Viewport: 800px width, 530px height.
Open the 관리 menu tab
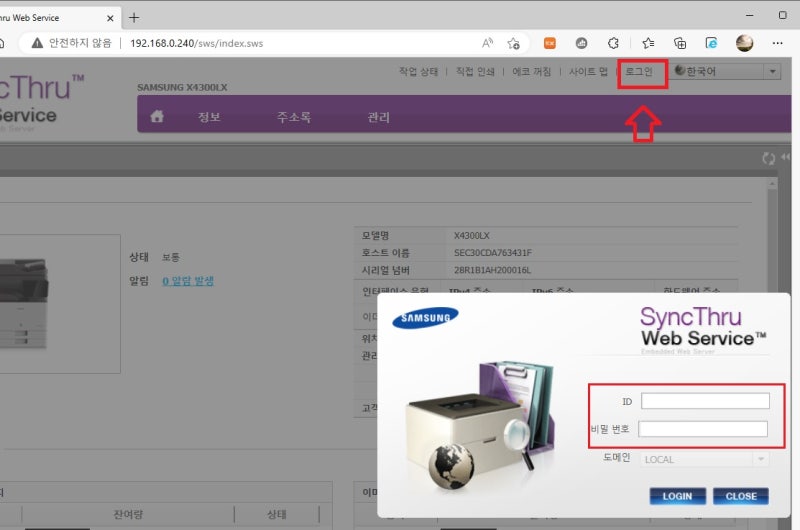coord(379,117)
